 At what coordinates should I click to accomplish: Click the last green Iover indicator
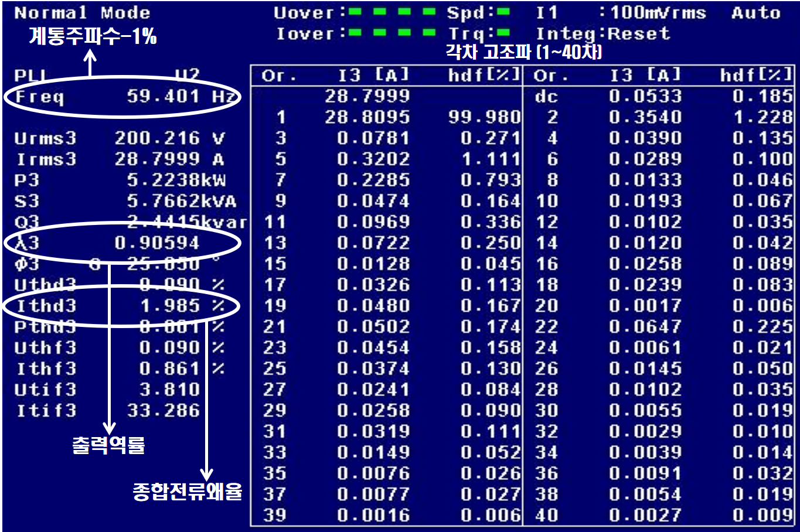[429, 33]
